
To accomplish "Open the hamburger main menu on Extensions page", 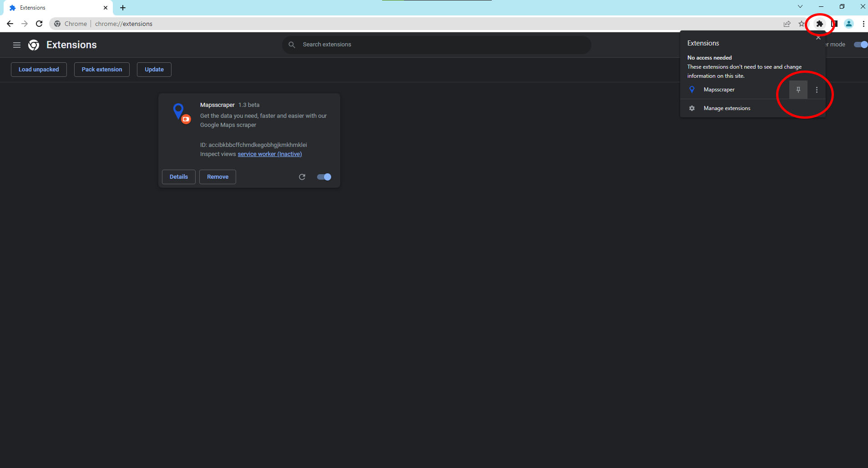I will point(17,45).
